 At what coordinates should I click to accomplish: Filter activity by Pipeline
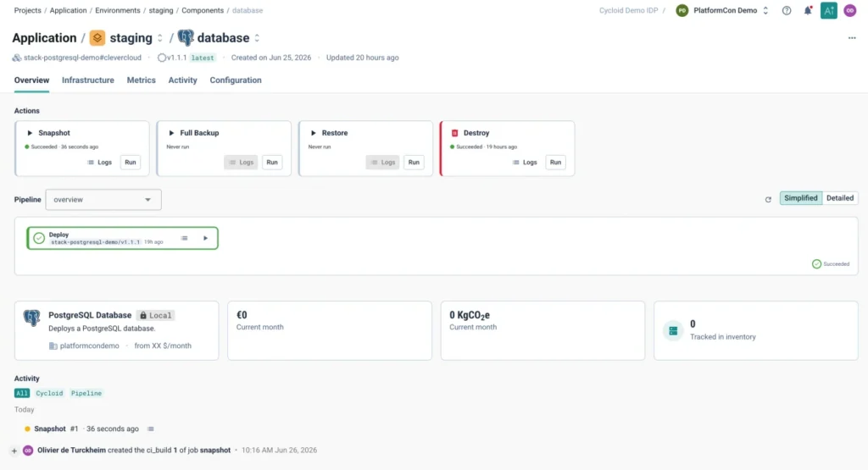click(x=86, y=393)
